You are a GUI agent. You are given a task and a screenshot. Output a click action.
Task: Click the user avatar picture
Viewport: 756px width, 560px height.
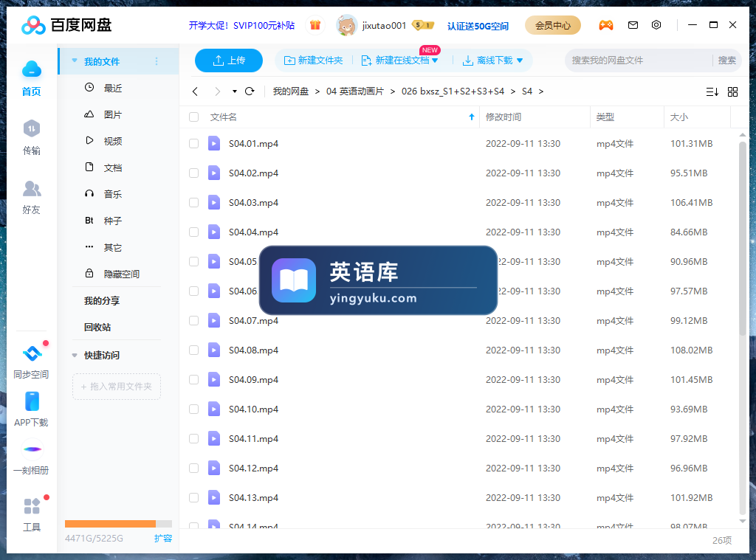pos(346,25)
